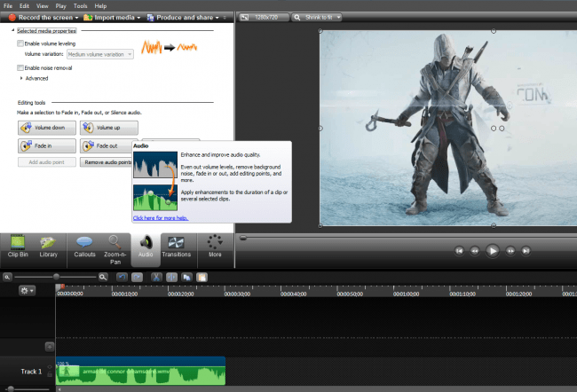Image resolution: width=577 pixels, height=392 pixels.
Task: Click the 00:00:30;00 mark on timeline ruler
Action: pos(237,294)
